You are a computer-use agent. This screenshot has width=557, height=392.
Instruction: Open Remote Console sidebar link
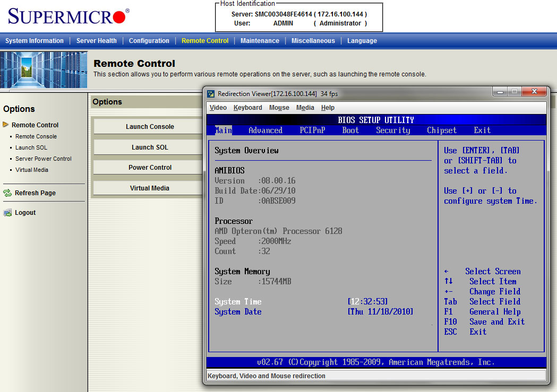tap(36, 136)
